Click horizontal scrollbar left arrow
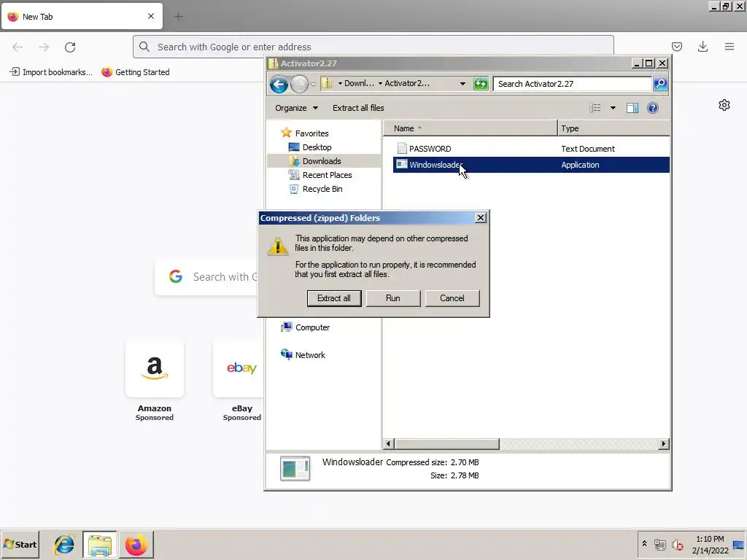 click(x=388, y=444)
